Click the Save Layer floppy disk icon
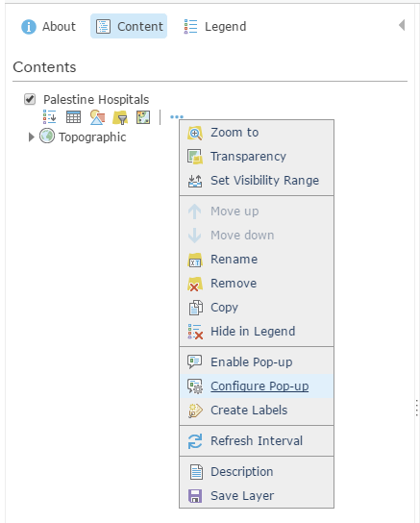Screen dimensions: 420x523 [x=195, y=496]
